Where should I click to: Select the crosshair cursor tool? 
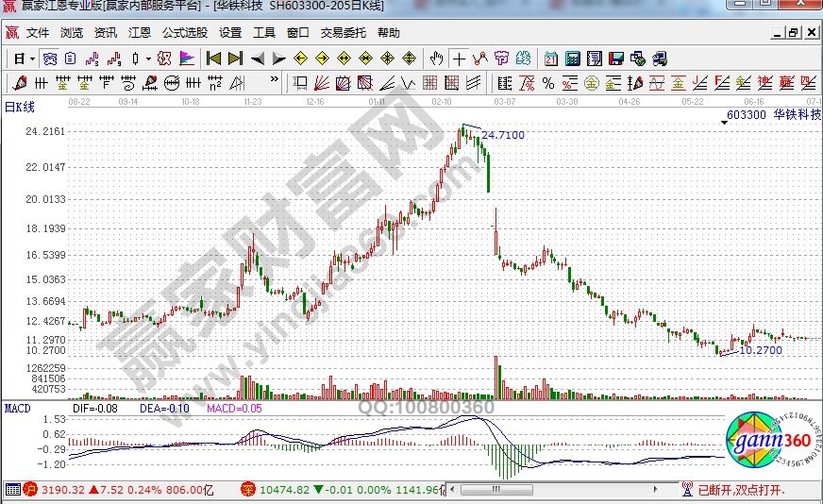[459, 59]
